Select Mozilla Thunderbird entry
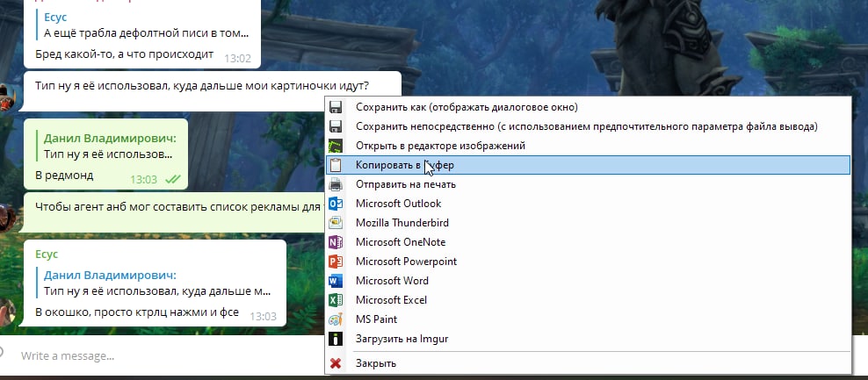The width and height of the screenshot is (868, 380). [x=588, y=223]
